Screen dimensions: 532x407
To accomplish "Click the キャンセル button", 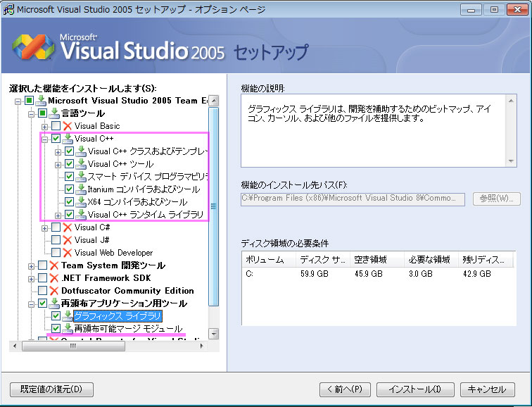I will pos(487,389).
